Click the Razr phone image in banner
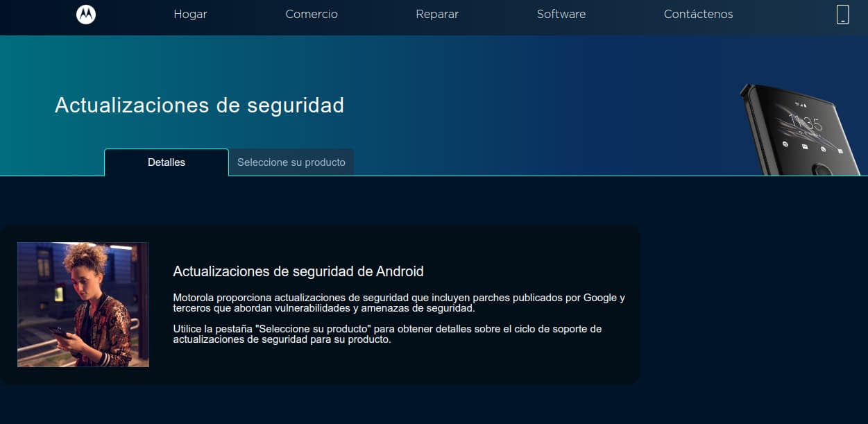The width and height of the screenshot is (868, 424). (x=805, y=130)
